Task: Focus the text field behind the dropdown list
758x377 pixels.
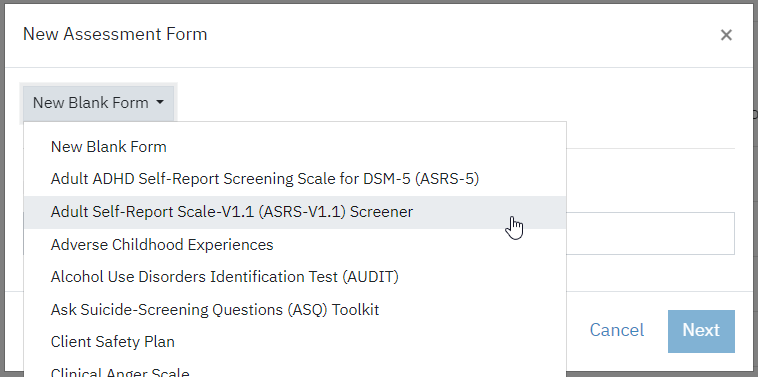Action: click(650, 233)
